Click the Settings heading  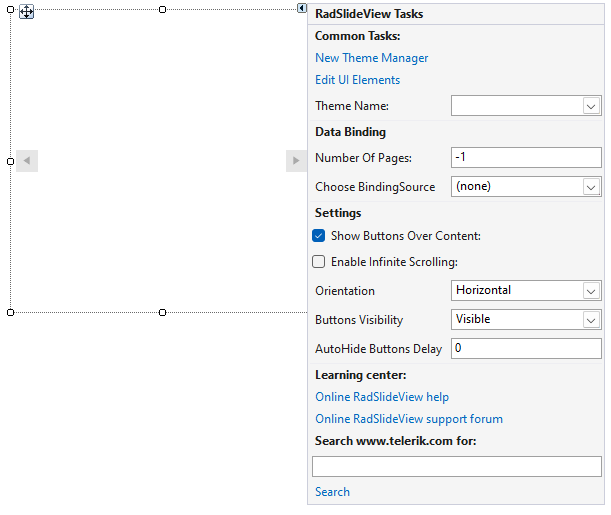pos(338,213)
